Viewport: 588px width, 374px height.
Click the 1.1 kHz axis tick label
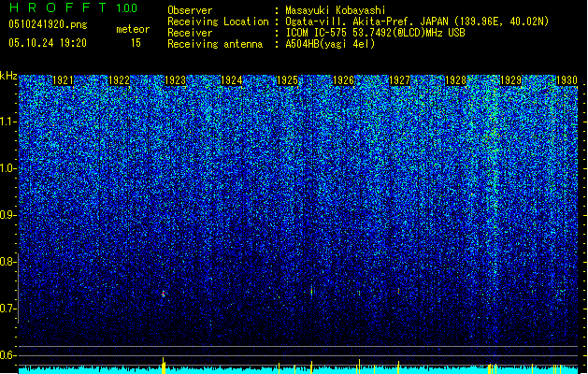(8, 122)
